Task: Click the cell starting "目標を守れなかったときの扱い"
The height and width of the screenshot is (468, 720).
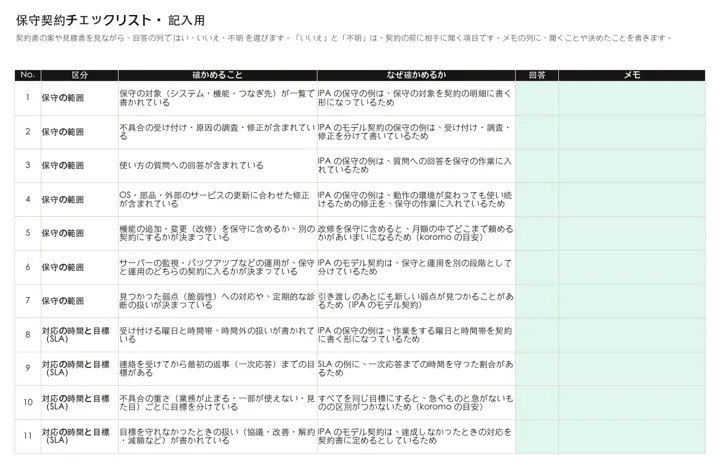Action: tap(217, 436)
